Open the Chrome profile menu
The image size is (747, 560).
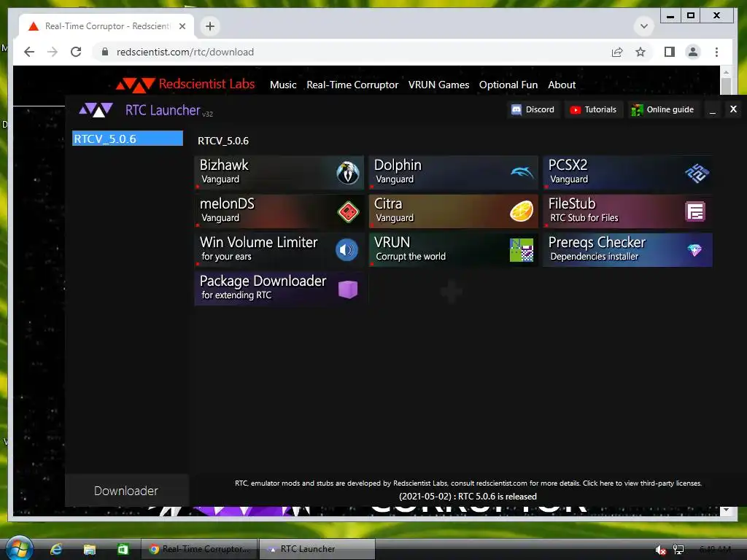click(x=693, y=52)
